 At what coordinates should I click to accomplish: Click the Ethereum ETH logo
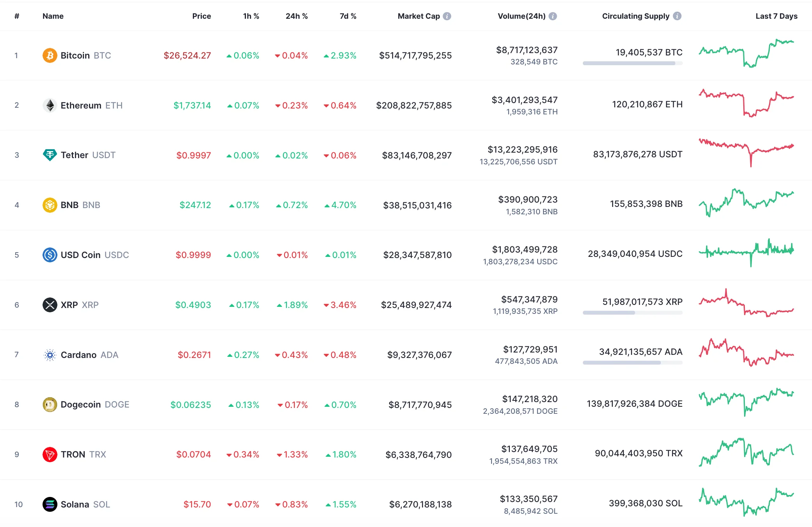tap(49, 105)
